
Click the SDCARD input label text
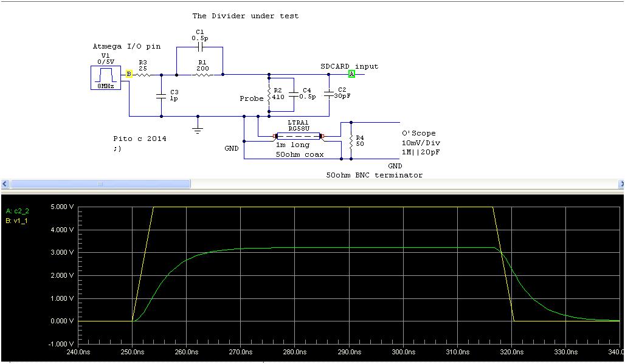[349, 66]
